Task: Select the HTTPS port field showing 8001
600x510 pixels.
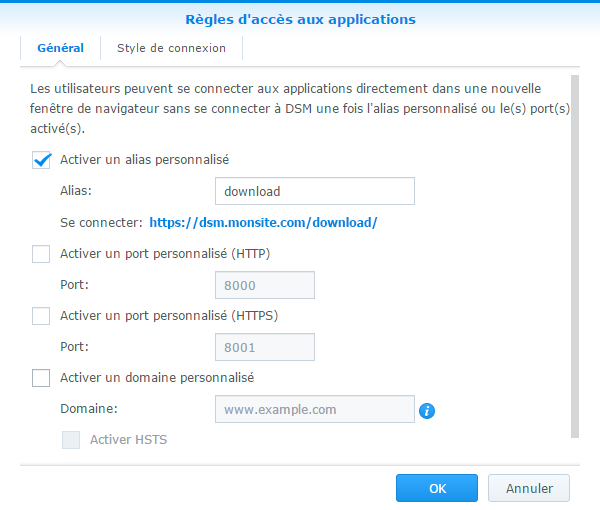Action: [x=265, y=347]
